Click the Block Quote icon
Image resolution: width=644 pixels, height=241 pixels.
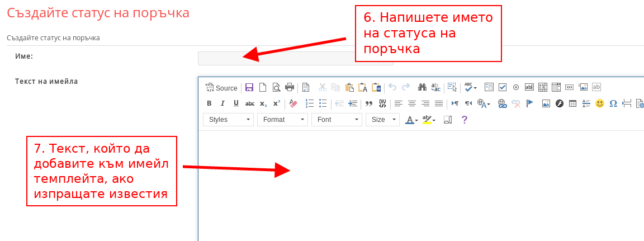[x=369, y=103]
